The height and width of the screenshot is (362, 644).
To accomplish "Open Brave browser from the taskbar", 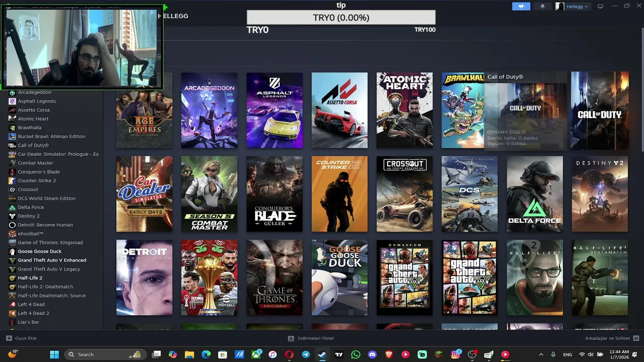I will pyautogui.click(x=389, y=354).
